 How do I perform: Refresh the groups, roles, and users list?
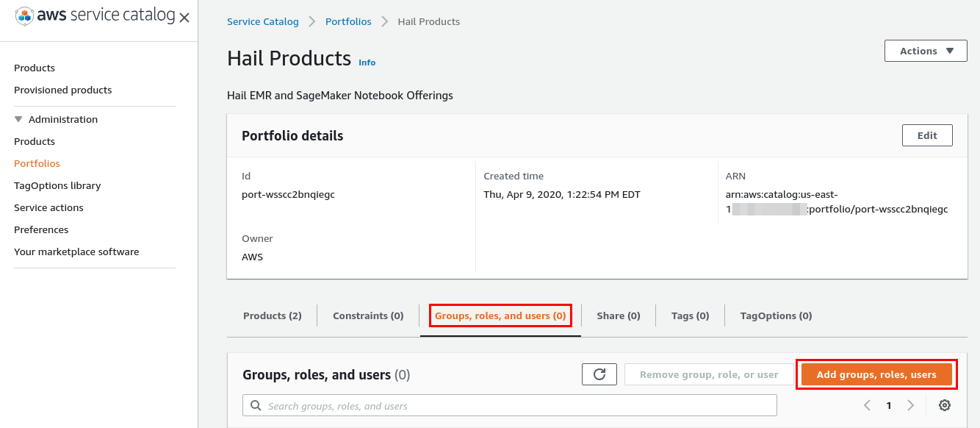599,374
